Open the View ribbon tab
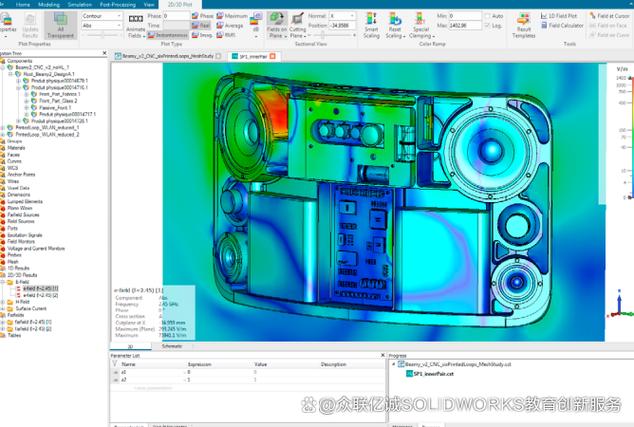Viewport: 634px width, 427px height. click(x=149, y=4)
